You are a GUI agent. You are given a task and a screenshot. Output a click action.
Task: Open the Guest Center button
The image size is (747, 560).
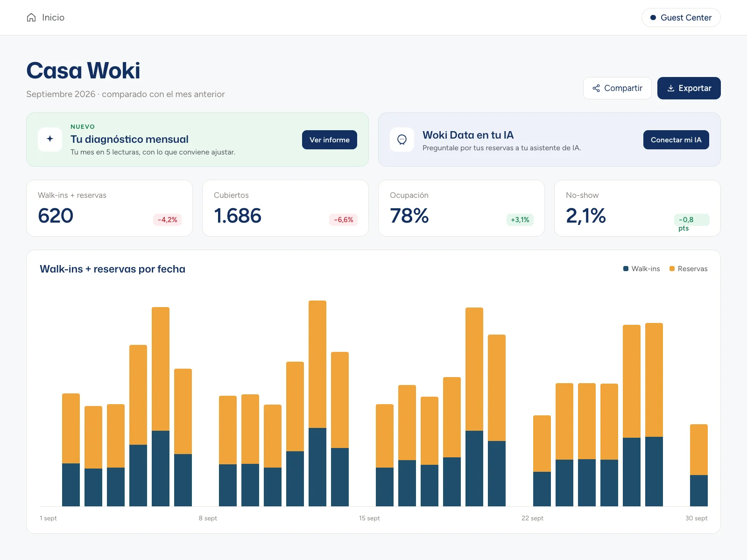(x=681, y=18)
